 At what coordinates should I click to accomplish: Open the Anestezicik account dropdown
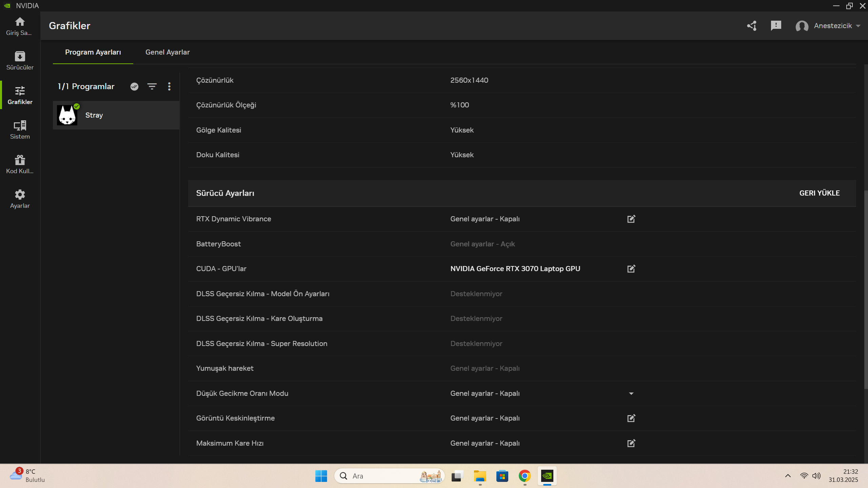[837, 26]
